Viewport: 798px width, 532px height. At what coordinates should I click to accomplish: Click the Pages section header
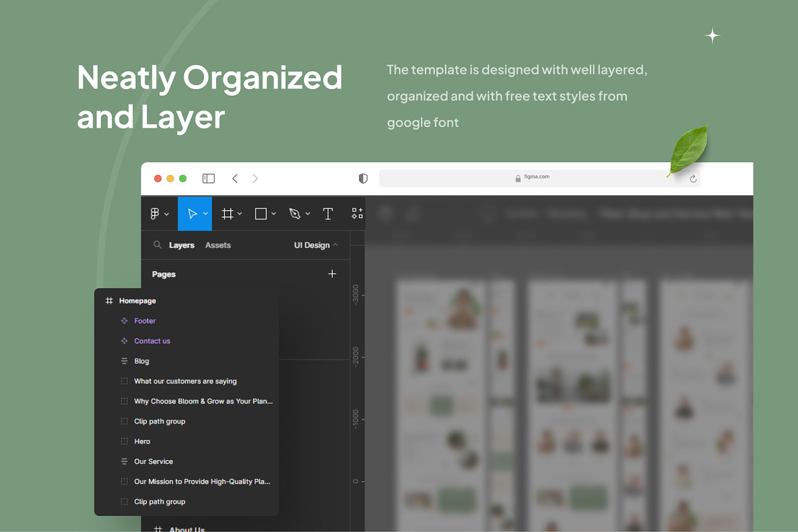[x=164, y=274]
